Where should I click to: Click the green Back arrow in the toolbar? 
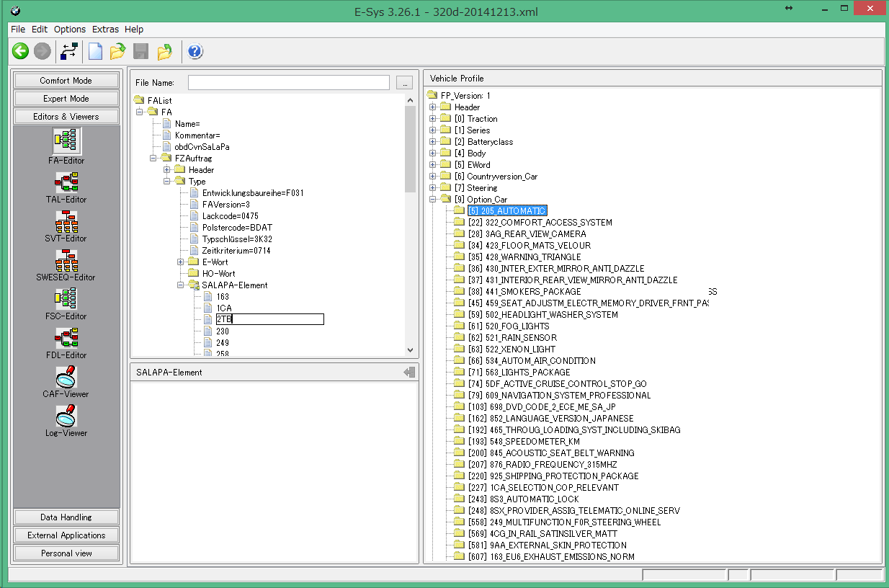[x=20, y=51]
